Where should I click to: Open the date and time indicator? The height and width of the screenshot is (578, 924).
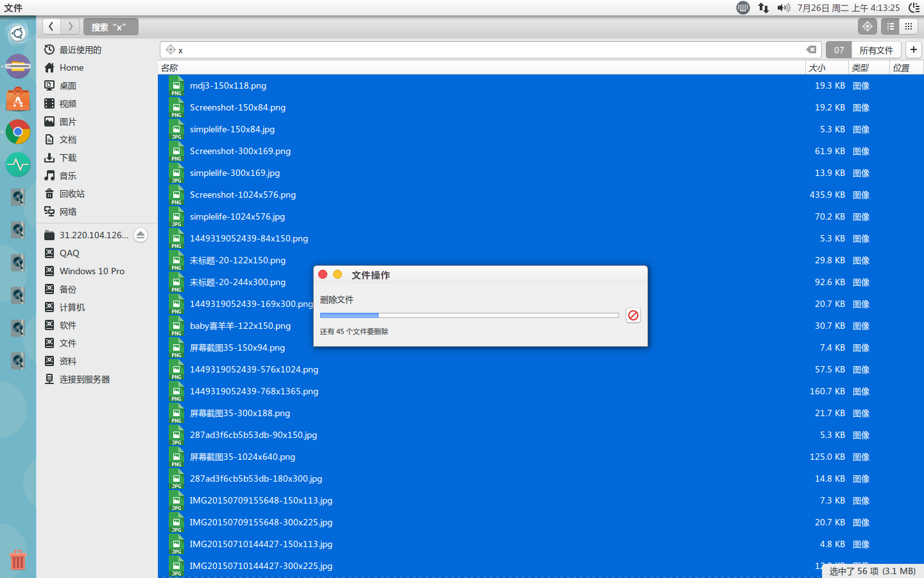coord(848,8)
